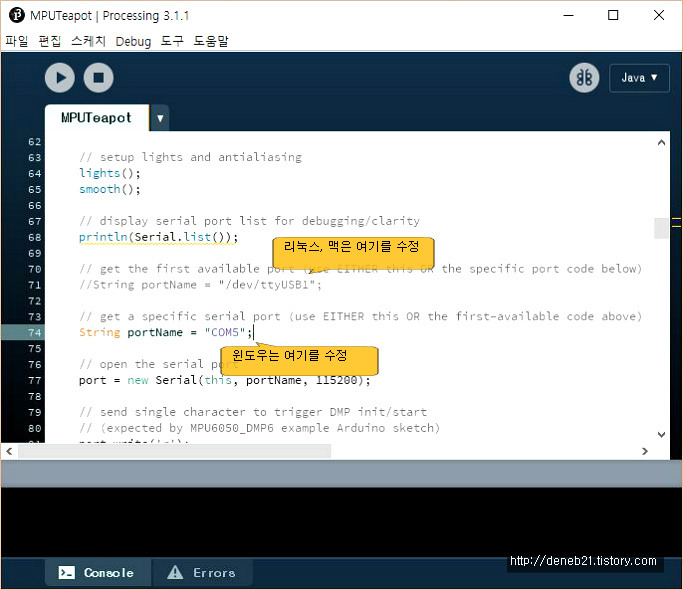Run the sketch with the play button
Screen dimensions: 683x590
tap(60, 78)
